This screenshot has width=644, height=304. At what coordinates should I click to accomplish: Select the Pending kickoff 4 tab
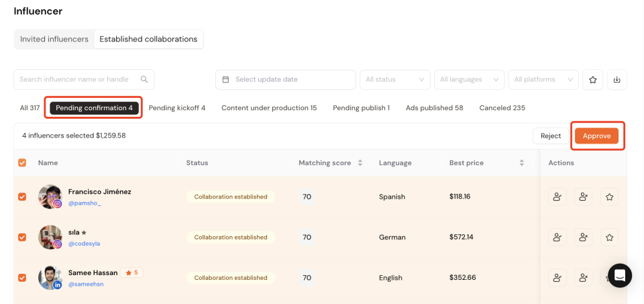(177, 108)
